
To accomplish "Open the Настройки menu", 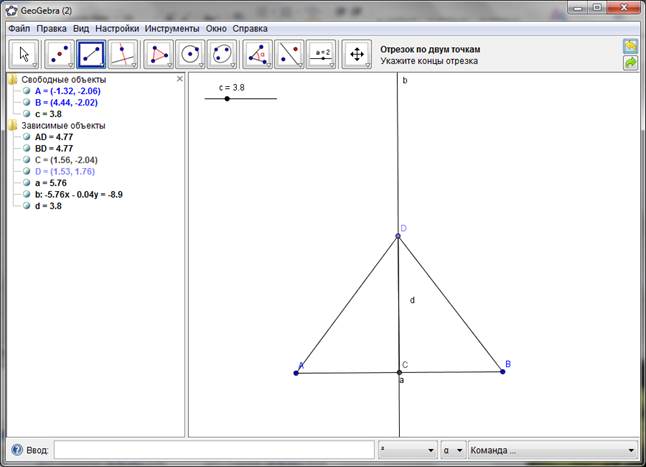I will [x=117, y=28].
